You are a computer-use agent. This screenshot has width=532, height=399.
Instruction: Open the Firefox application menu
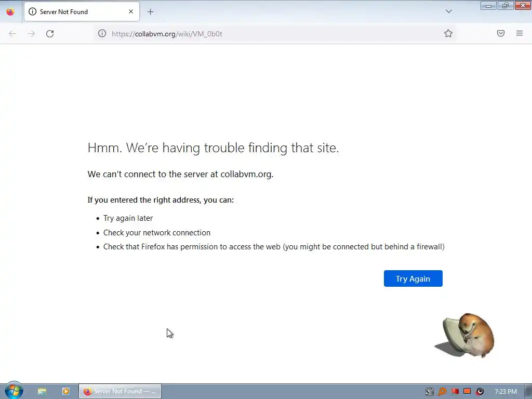[519, 33]
